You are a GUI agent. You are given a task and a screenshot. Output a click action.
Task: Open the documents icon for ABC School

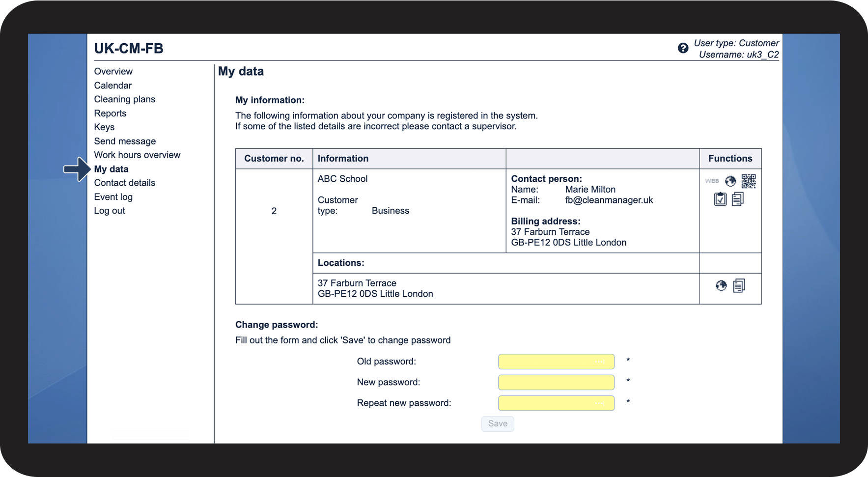(x=738, y=199)
